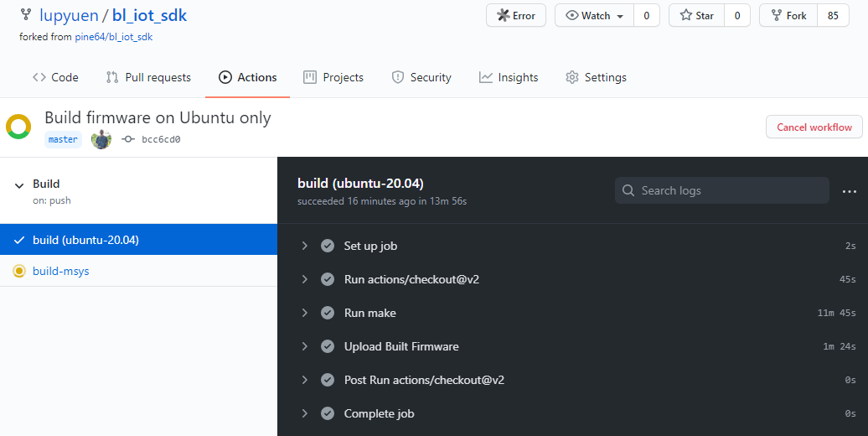Screen dimensions: 868x436
Task: Open the three-dot log options menu
Action: pyautogui.click(x=850, y=191)
